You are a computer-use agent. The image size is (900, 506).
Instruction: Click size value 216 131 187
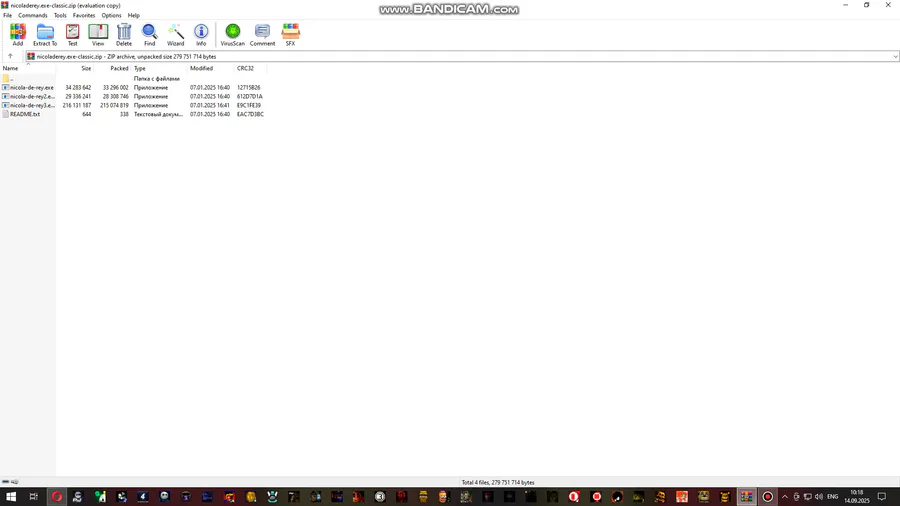click(x=77, y=106)
